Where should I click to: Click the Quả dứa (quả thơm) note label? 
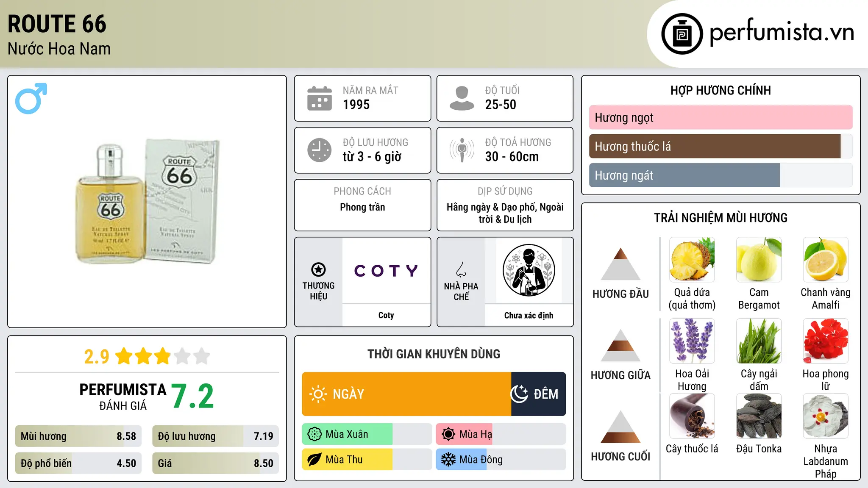692,299
